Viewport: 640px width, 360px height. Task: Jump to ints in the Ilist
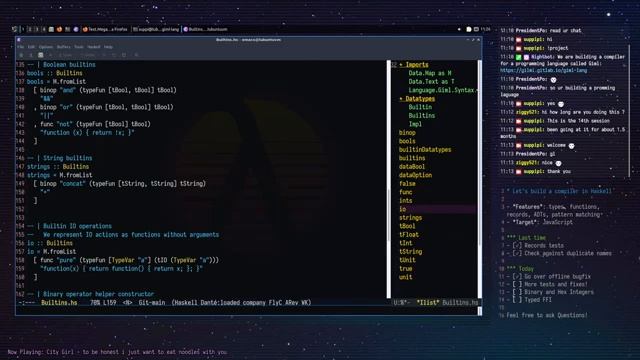(405, 201)
